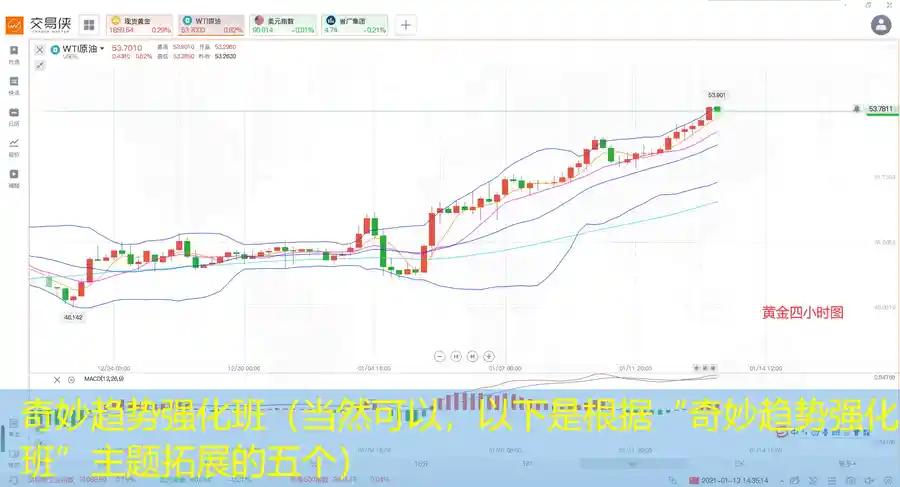Toggle the chart expand arrows icon

point(40,65)
